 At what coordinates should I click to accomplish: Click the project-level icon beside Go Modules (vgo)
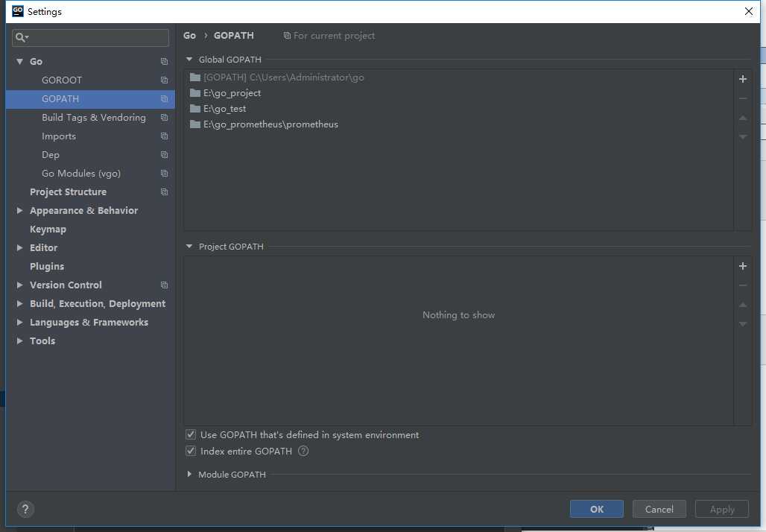pos(164,174)
